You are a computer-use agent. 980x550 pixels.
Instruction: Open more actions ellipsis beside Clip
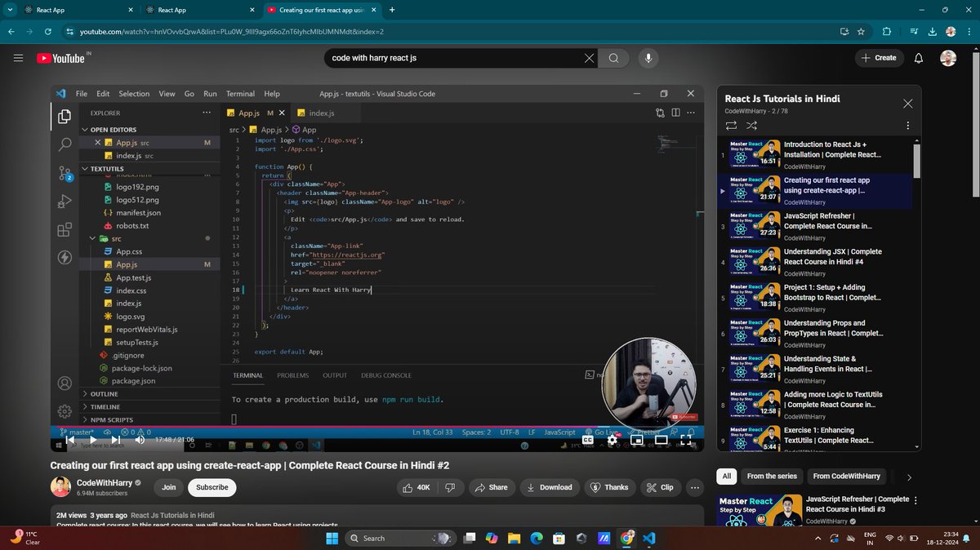click(696, 487)
